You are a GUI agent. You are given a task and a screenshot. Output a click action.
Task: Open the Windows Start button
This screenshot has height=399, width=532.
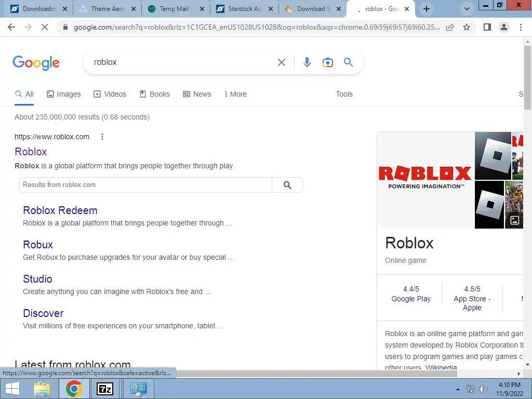(12, 389)
